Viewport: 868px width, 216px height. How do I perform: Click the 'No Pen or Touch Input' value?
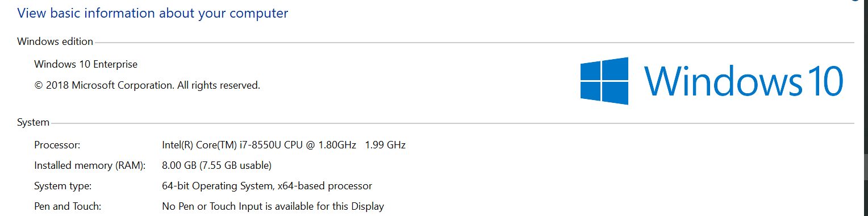pos(273,206)
